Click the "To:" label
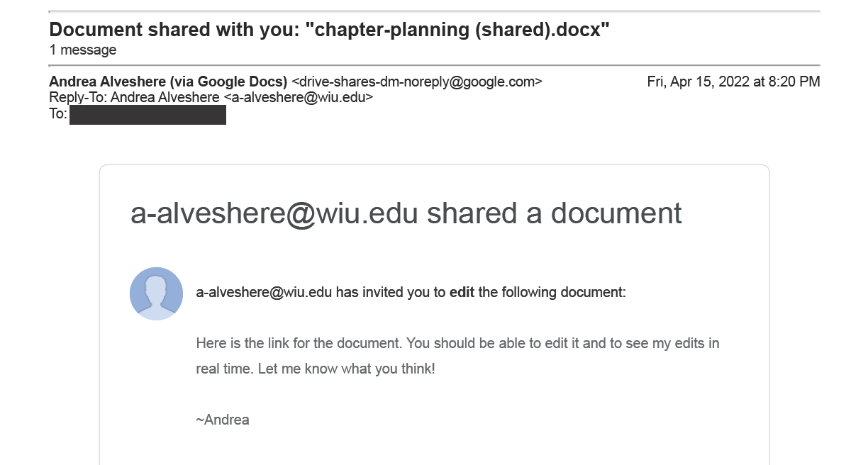This screenshot has height=465, width=868. (58, 114)
